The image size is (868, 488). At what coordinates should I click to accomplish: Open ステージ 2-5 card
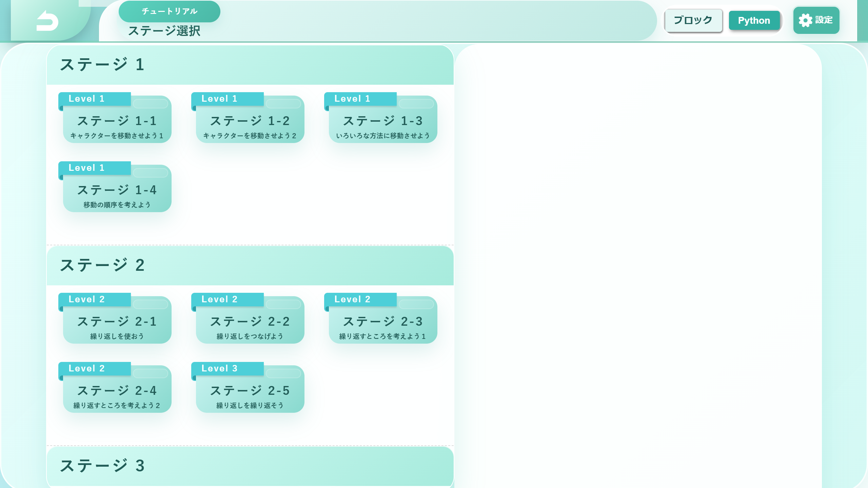coord(250,389)
